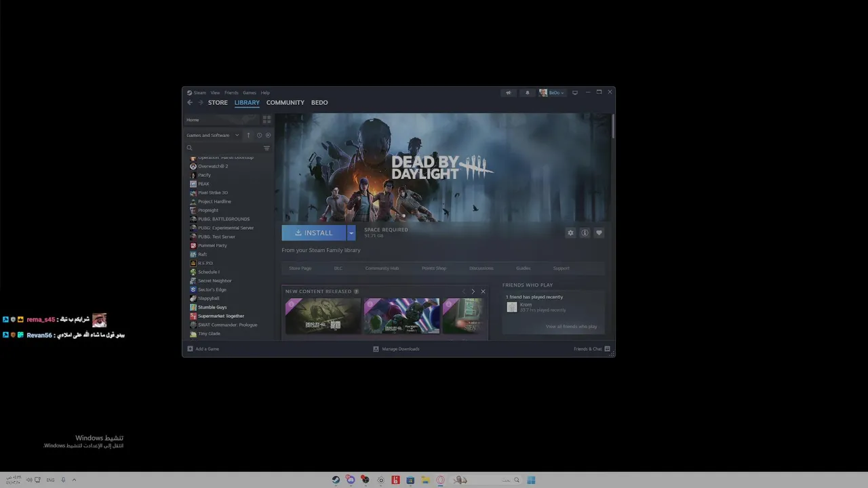Go back with the Steam back arrow
Image resolution: width=868 pixels, height=488 pixels.
click(190, 102)
